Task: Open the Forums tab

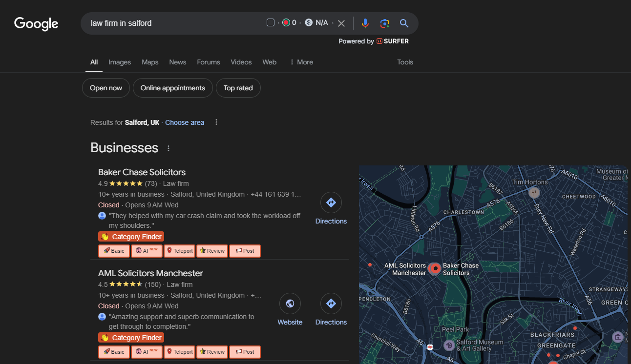Action: pos(209,62)
